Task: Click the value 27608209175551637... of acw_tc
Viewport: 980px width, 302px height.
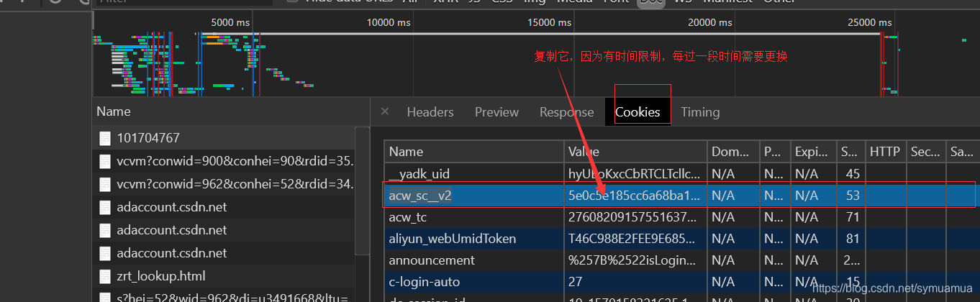Action: (633, 216)
